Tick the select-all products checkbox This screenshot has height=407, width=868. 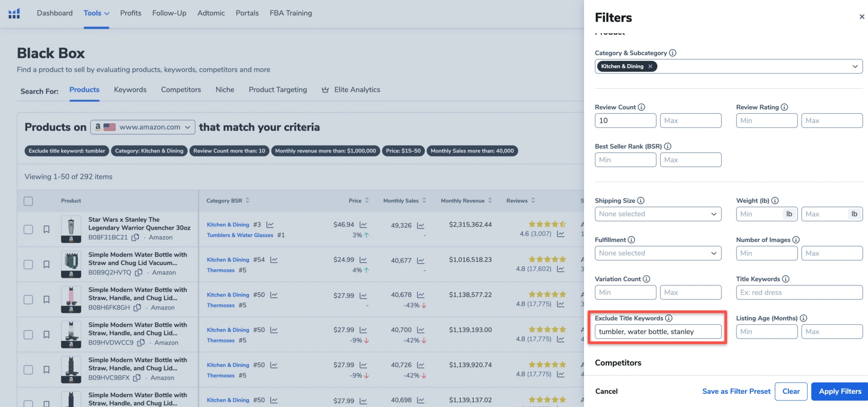click(28, 201)
